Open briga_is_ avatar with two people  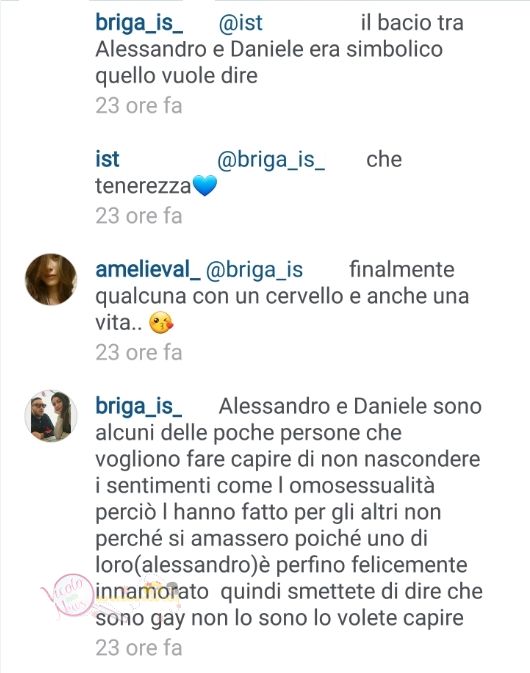[x=51, y=416]
